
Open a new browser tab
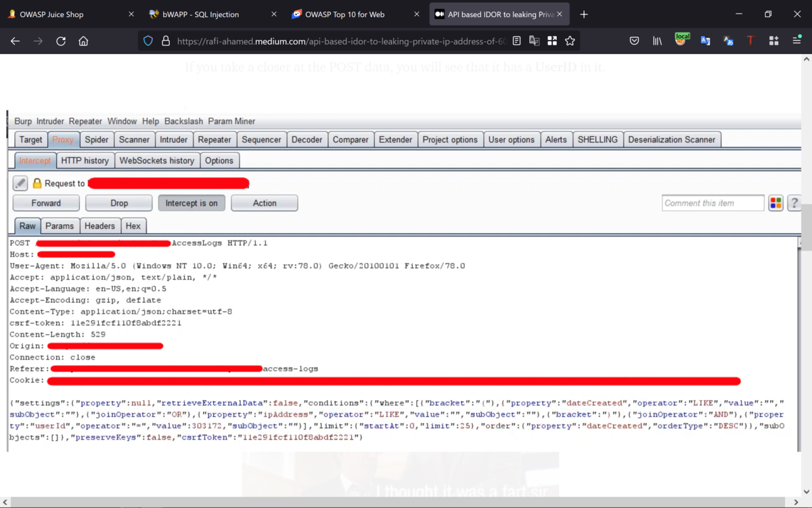(x=584, y=14)
